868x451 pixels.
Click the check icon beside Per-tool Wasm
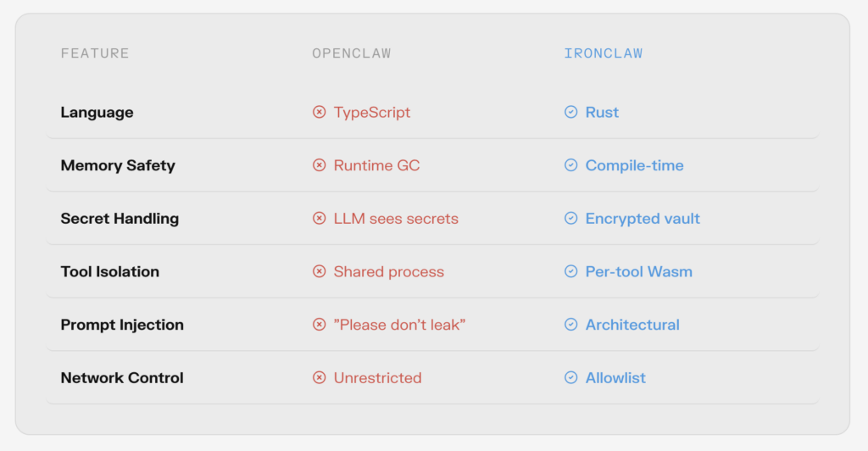click(x=570, y=272)
